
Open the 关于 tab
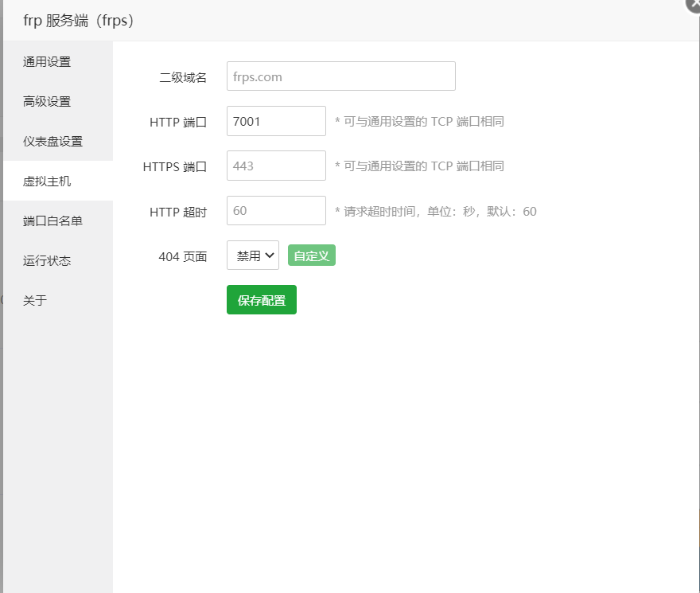58,300
